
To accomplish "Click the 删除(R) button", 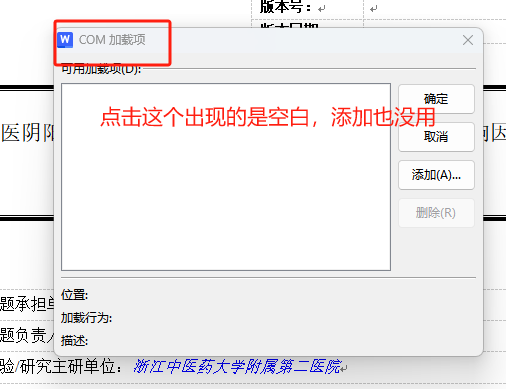I will 436,213.
